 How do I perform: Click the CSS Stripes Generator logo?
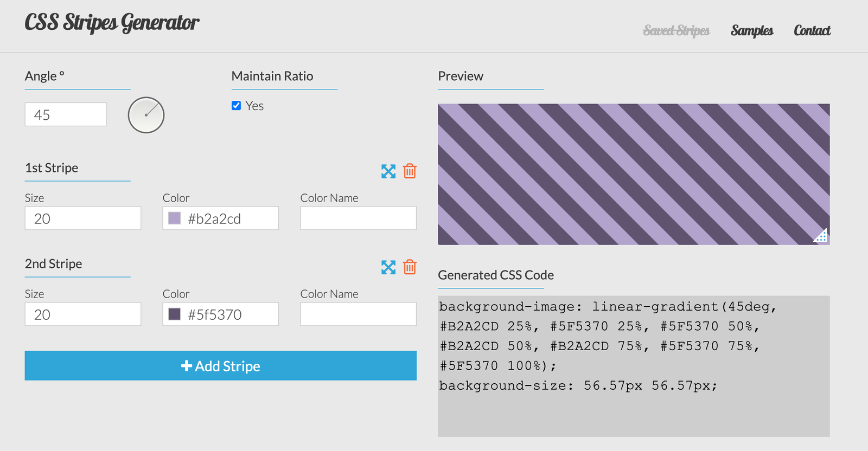pos(112,23)
